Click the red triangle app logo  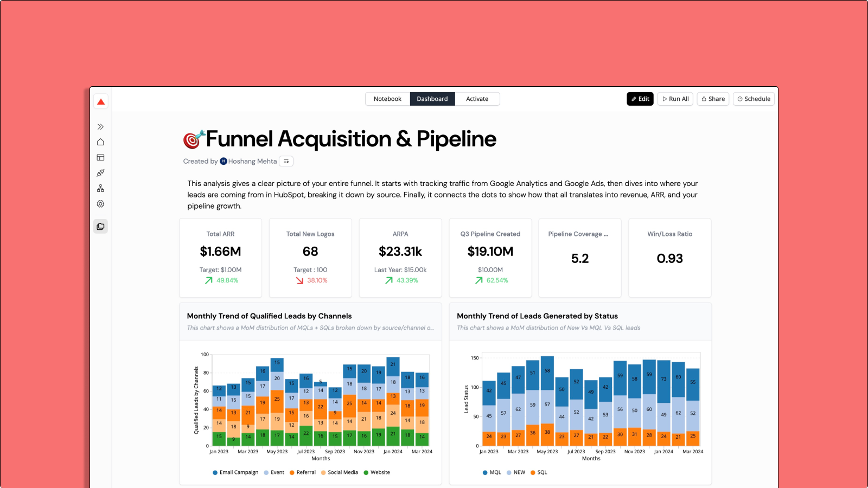click(101, 101)
